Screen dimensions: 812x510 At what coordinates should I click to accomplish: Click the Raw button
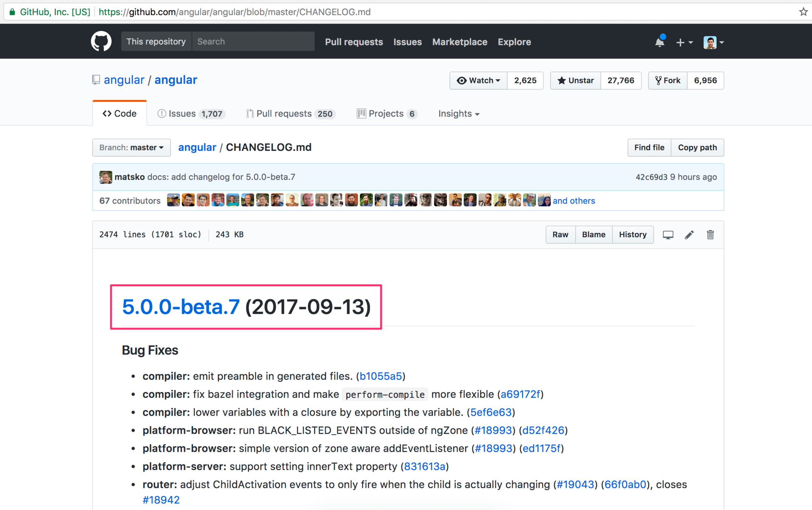(x=560, y=235)
